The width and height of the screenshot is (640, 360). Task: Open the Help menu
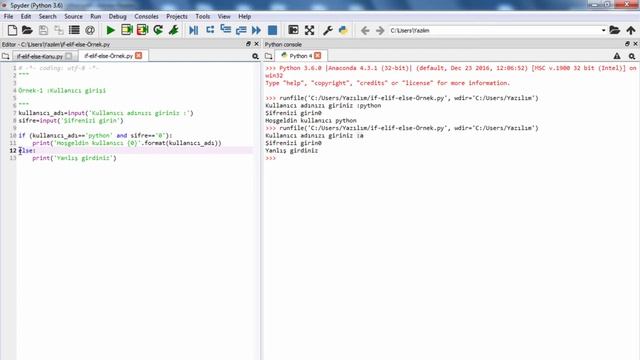244,16
